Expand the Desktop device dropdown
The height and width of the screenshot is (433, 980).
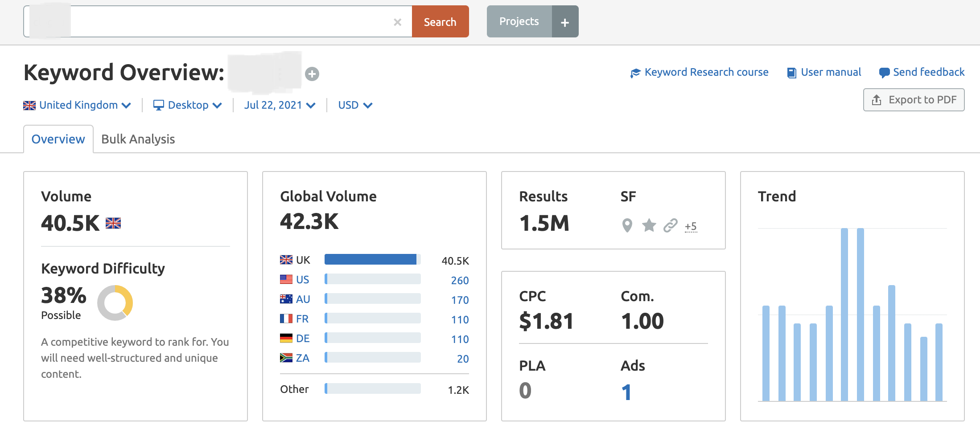[188, 105]
